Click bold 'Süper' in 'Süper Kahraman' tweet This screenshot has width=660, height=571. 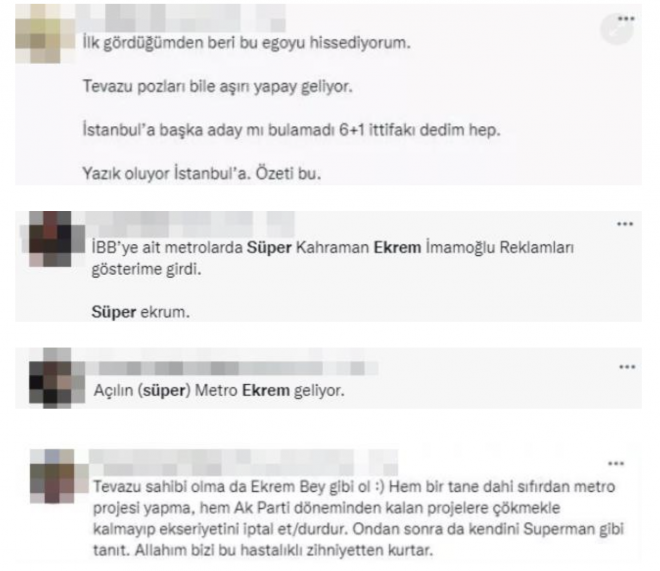pyautogui.click(x=269, y=247)
